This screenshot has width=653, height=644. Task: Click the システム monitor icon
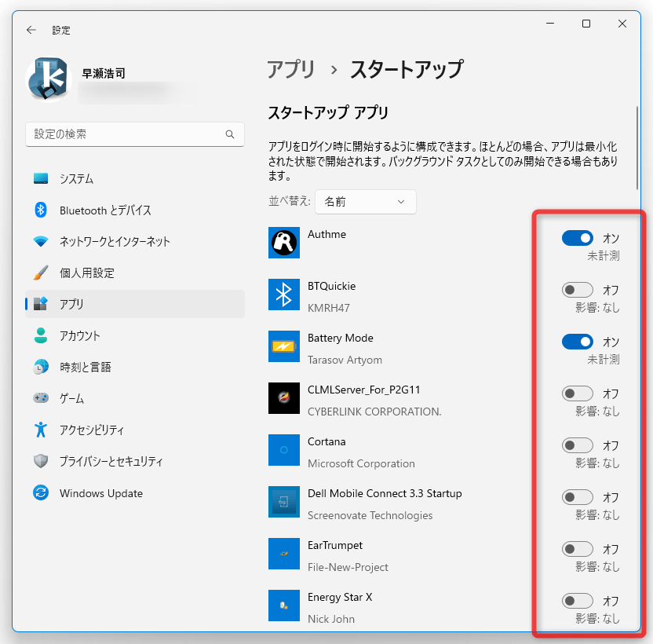tap(40, 178)
